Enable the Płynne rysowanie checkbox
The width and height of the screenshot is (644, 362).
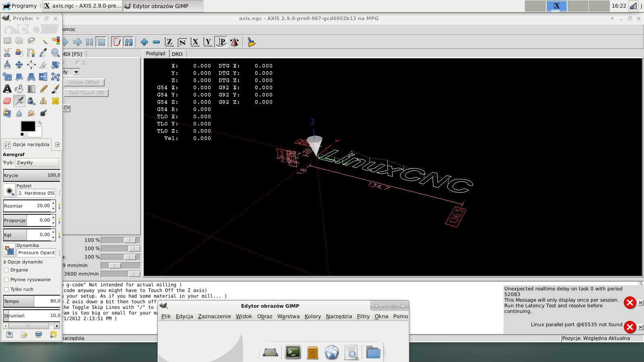6,280
